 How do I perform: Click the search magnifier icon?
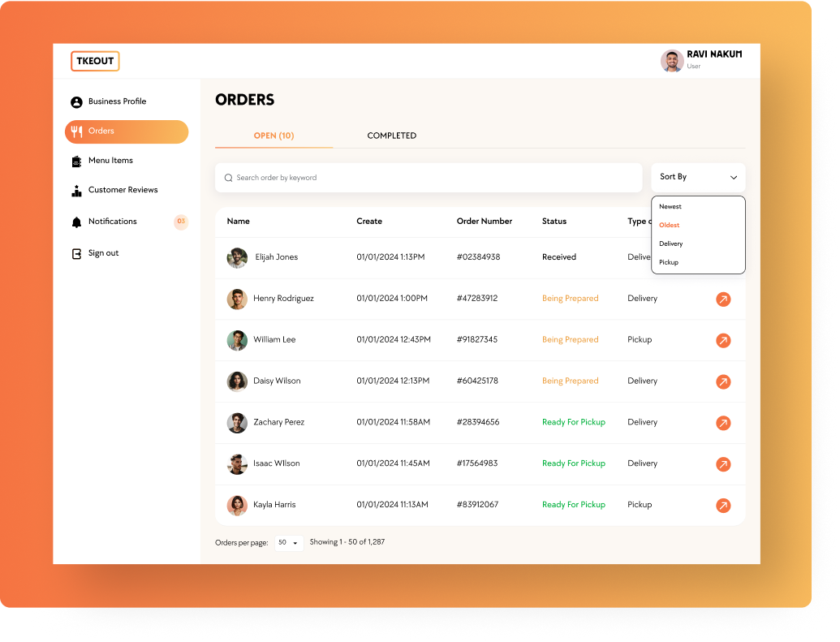click(x=228, y=178)
